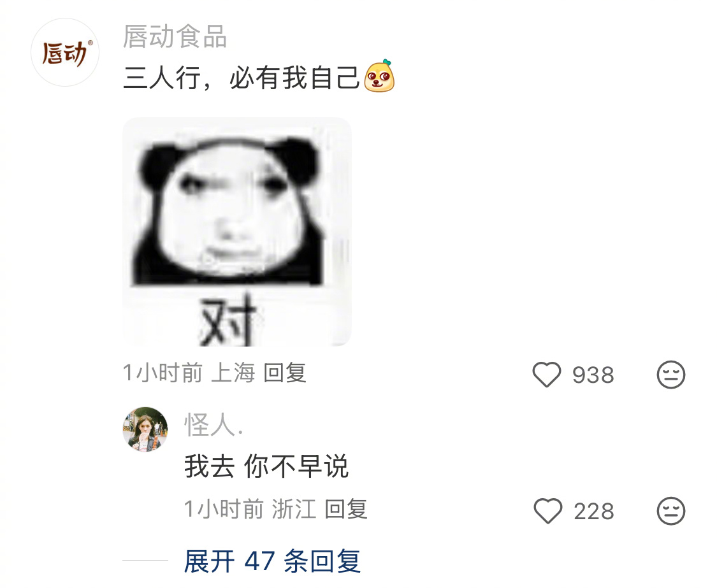Viewport: 717px width, 588px height.
Task: Select the comment text 三人行，必有我自己
Action: [242, 77]
